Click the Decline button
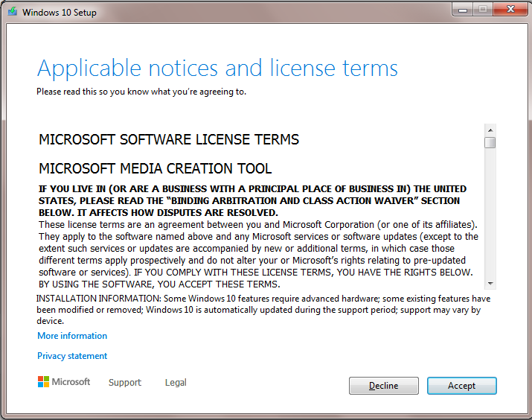Viewport: 532px width, 420px height. (383, 385)
